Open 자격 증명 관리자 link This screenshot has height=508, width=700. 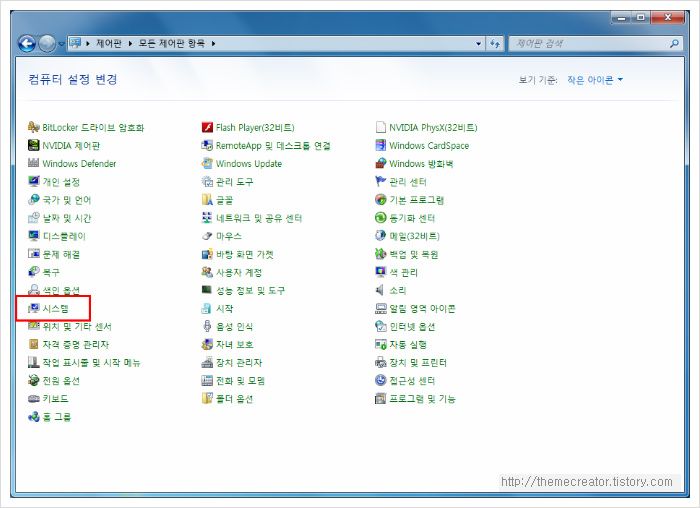click(x=76, y=345)
